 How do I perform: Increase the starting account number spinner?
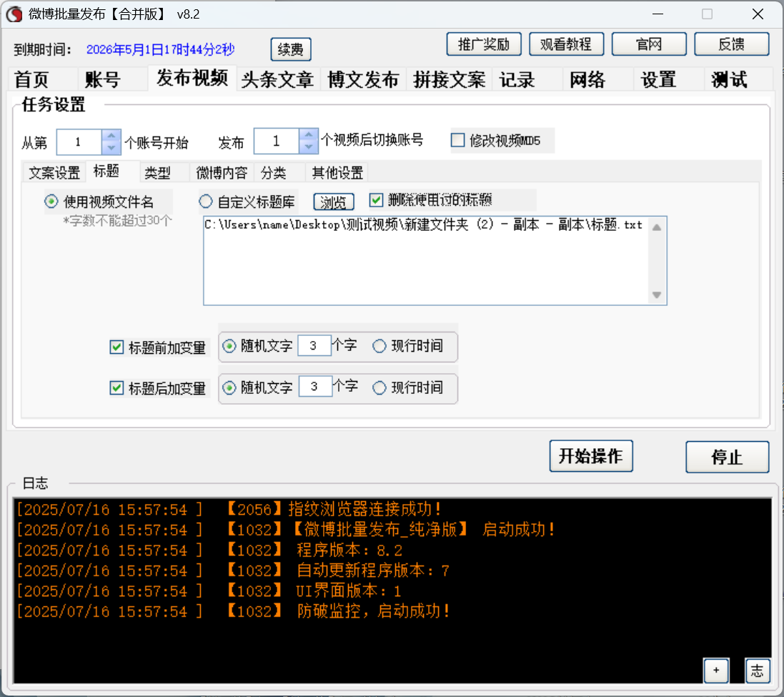click(111, 136)
